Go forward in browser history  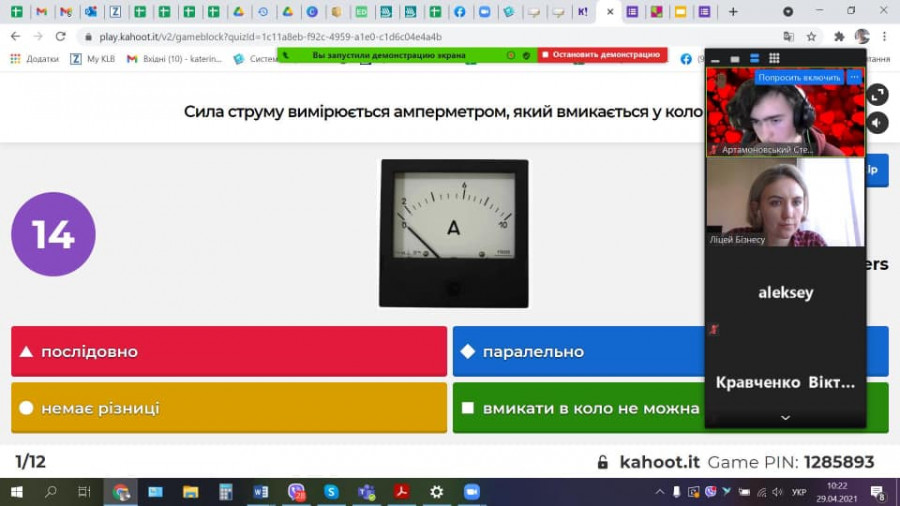pyautogui.click(x=38, y=36)
